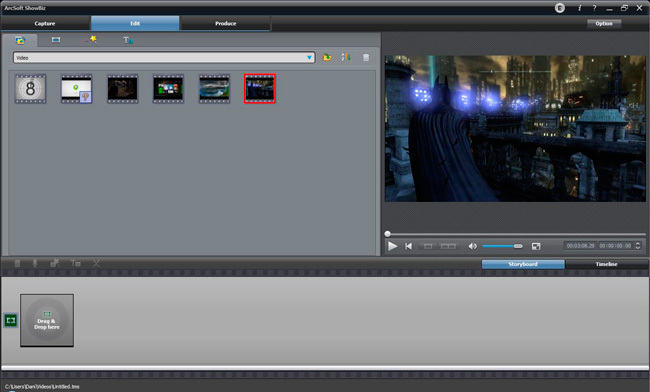
Task: Click the Untitled.tms project path text
Action: click(x=42, y=387)
